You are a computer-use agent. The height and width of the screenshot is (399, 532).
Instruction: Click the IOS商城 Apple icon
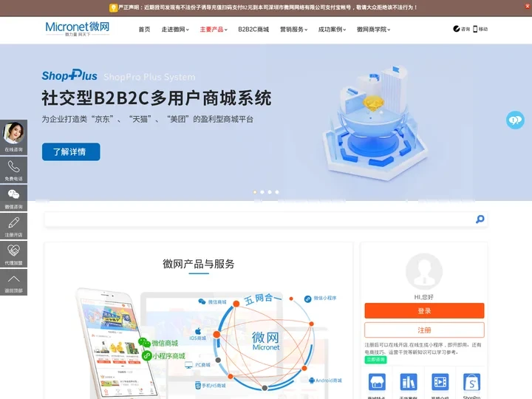198,331
